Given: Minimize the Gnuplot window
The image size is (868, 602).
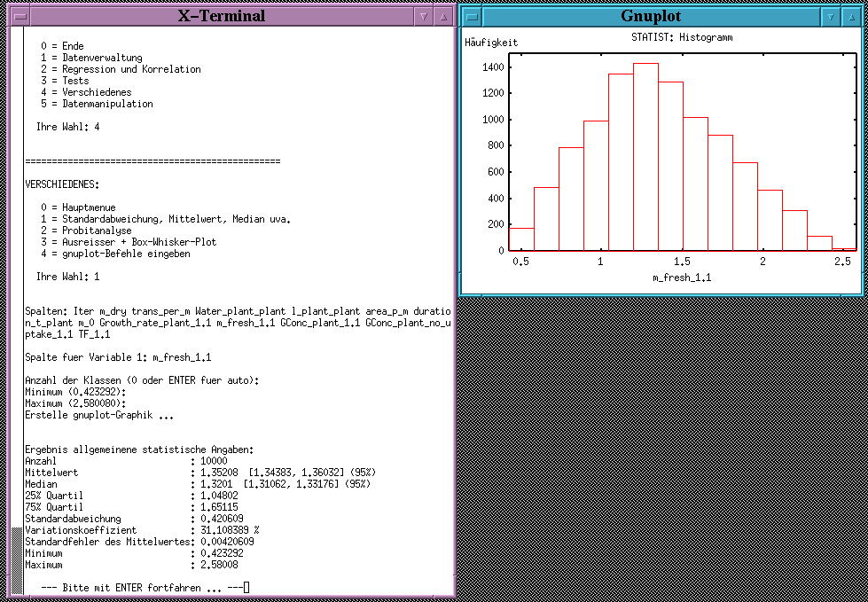Looking at the screenshot, I should click(x=830, y=16).
